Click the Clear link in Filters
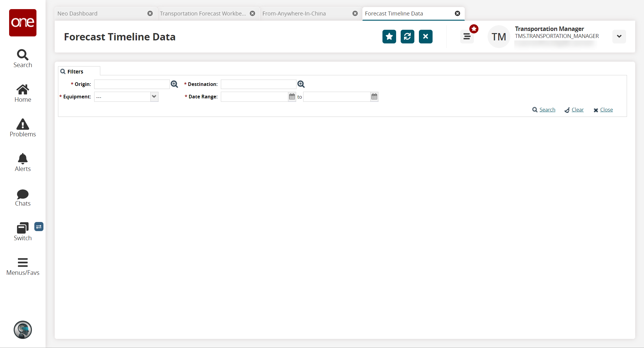 tap(577, 110)
